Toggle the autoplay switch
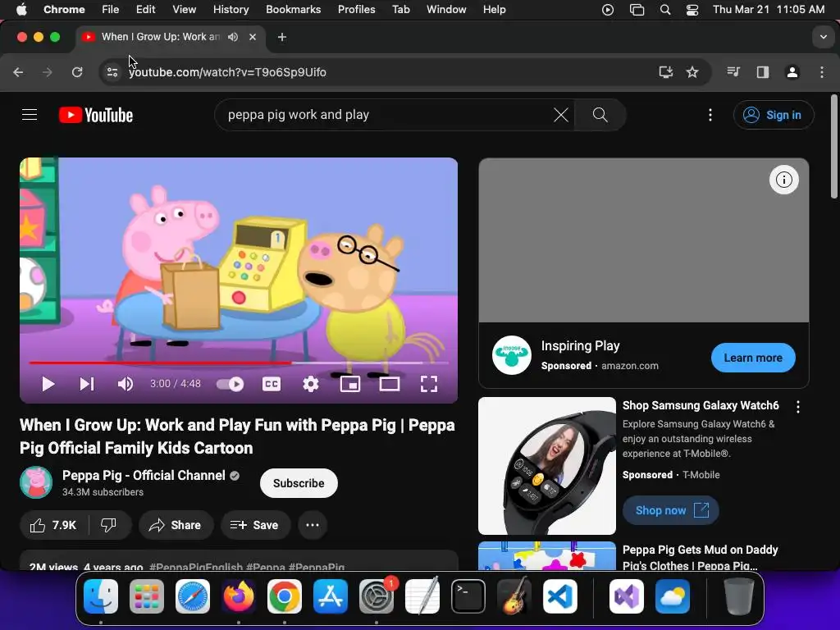Screen dimensions: 840x630 230,384
